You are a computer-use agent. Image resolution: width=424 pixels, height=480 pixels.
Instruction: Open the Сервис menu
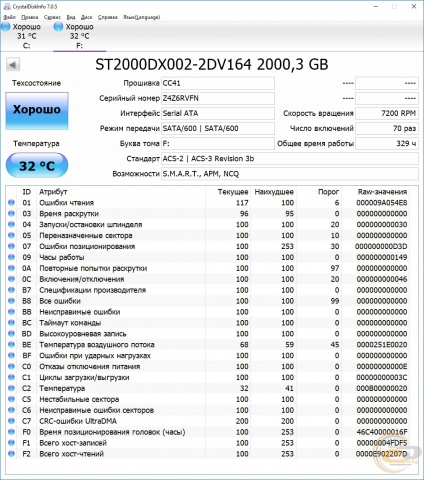52,17
